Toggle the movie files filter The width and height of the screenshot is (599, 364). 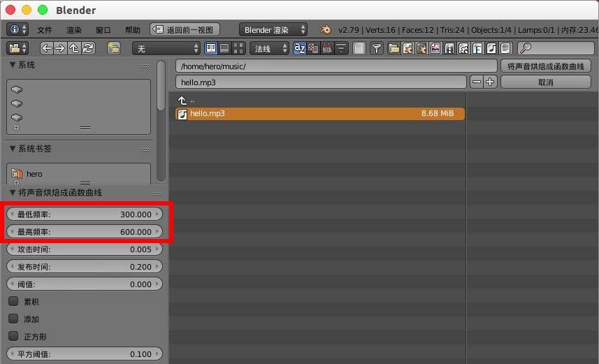point(449,48)
